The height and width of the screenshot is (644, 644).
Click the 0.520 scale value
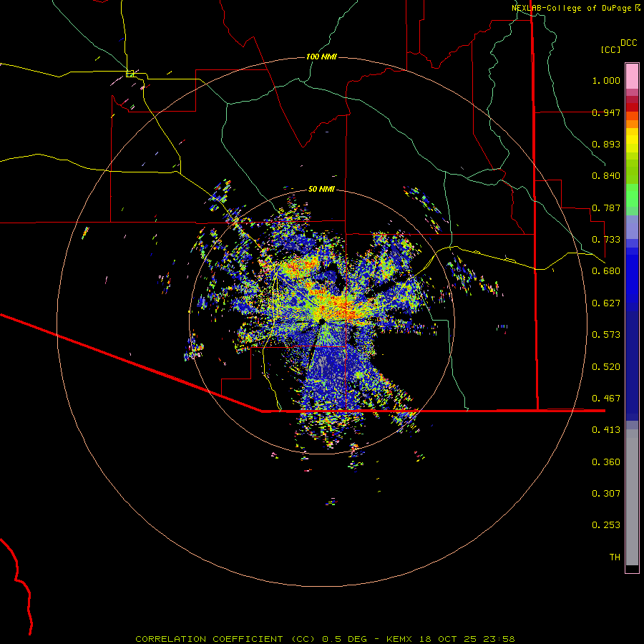606,367
